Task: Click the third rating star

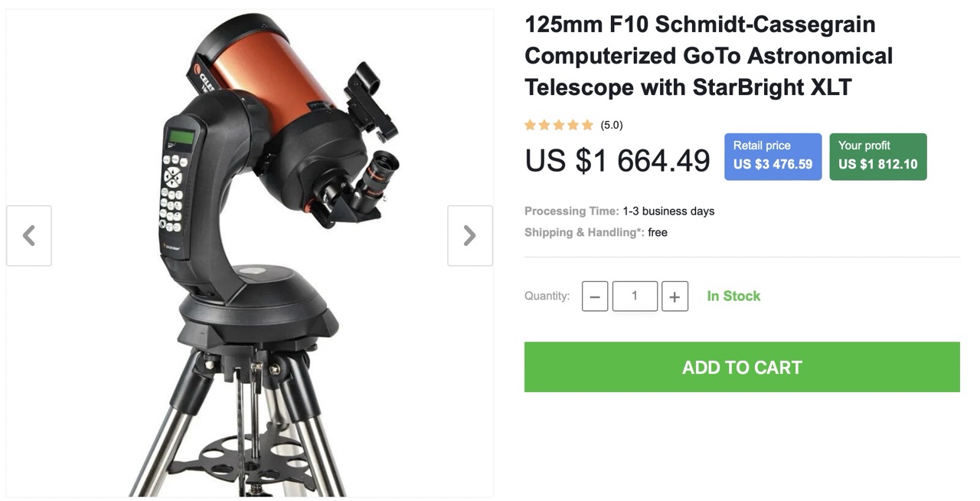Action: (x=559, y=125)
